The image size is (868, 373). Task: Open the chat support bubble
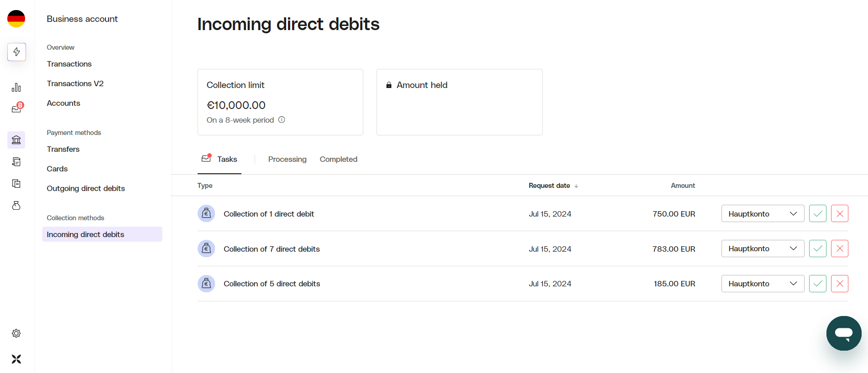844,333
